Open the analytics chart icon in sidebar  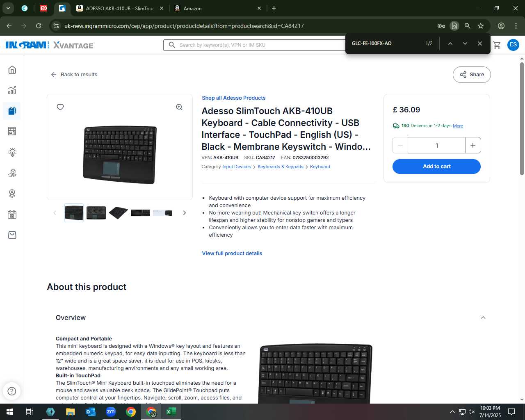click(12, 90)
